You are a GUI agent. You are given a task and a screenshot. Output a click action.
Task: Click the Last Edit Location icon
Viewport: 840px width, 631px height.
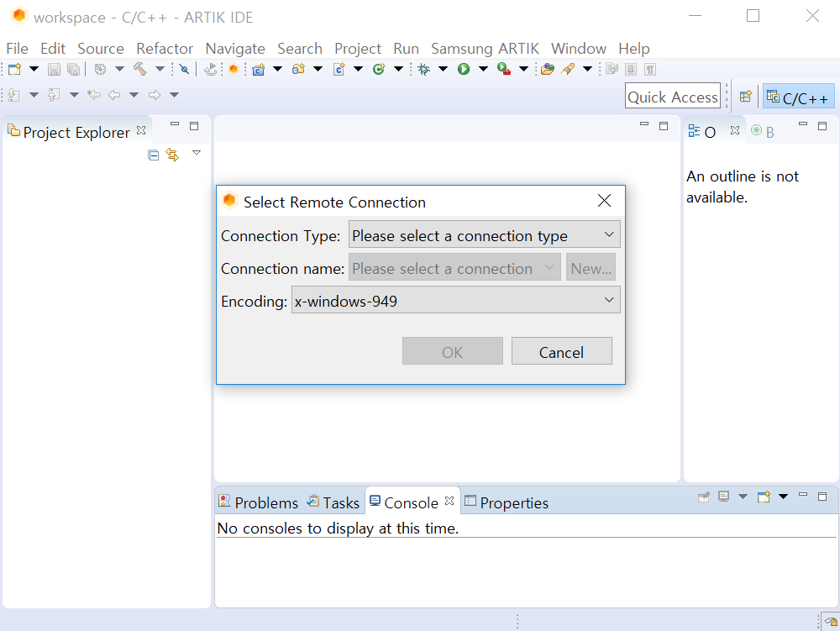tap(94, 95)
